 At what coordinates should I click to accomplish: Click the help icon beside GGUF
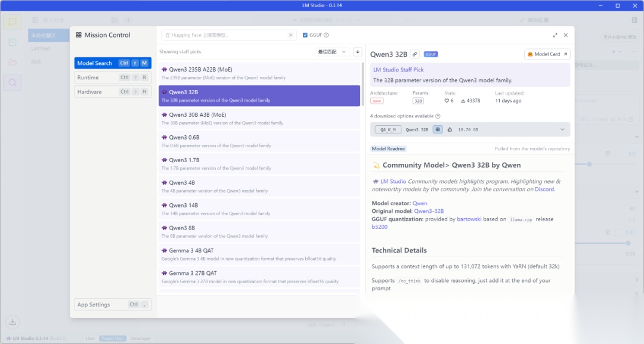coord(326,35)
